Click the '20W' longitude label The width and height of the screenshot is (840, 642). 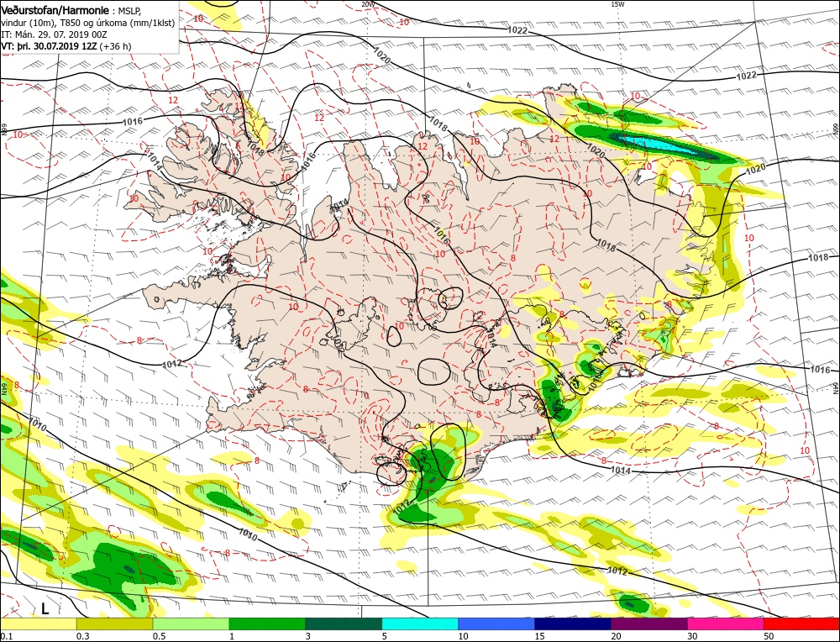pos(368,4)
